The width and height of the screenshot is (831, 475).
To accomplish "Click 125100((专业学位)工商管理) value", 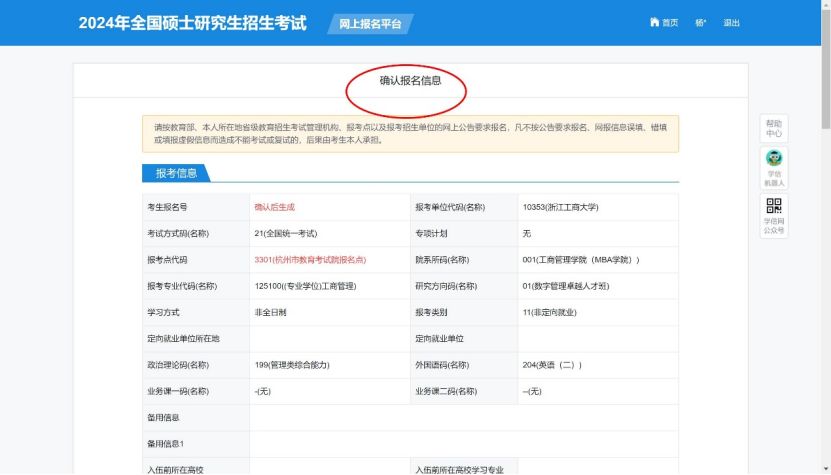I will (x=305, y=286).
